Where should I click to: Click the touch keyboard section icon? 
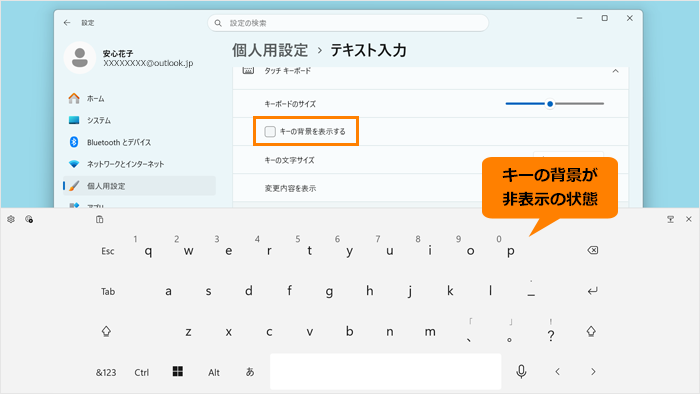click(x=248, y=71)
